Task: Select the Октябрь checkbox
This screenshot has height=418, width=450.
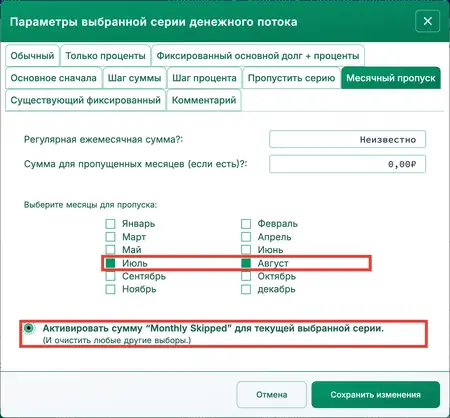Action: [x=246, y=276]
